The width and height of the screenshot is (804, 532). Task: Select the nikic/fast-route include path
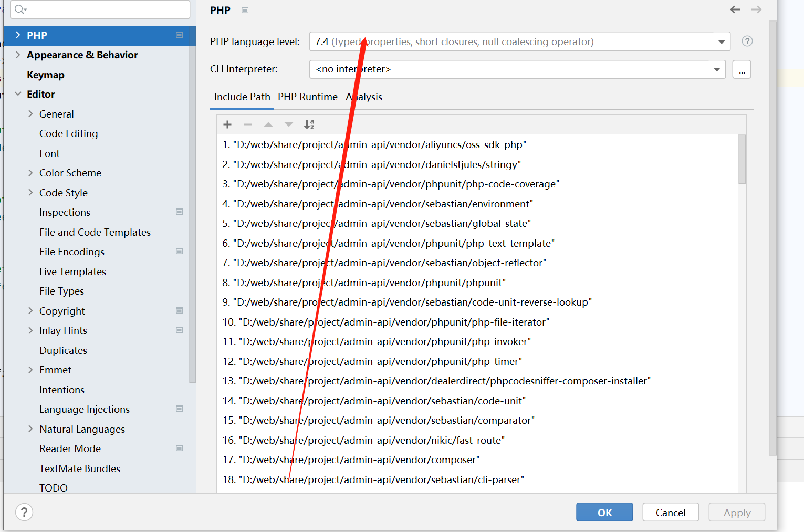click(x=477, y=440)
